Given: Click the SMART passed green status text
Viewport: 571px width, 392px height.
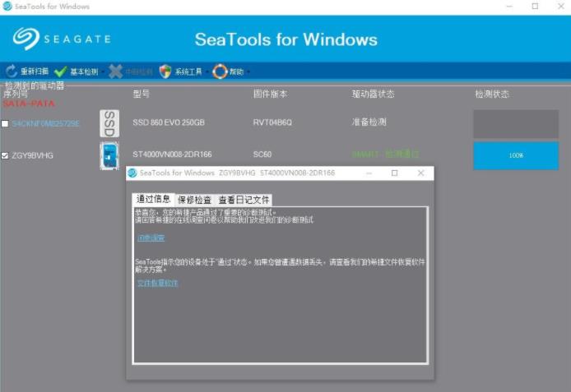Looking at the screenshot, I should tap(385, 154).
